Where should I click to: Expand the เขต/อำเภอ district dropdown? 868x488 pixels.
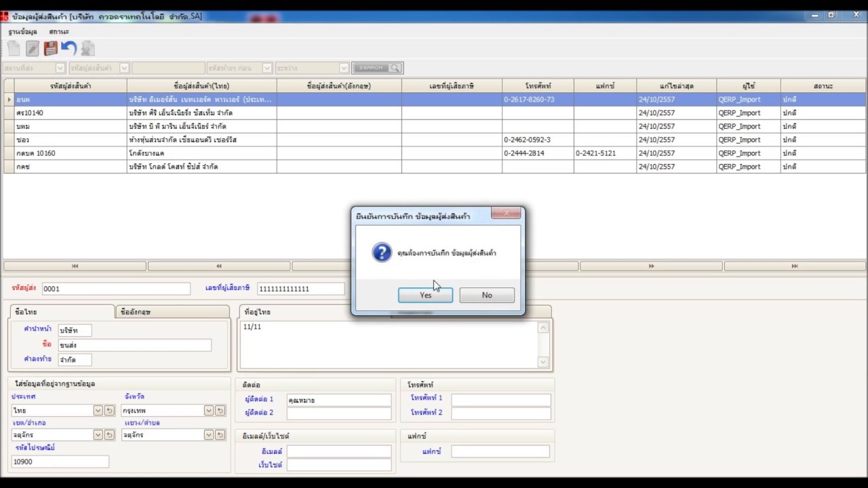tap(98, 435)
